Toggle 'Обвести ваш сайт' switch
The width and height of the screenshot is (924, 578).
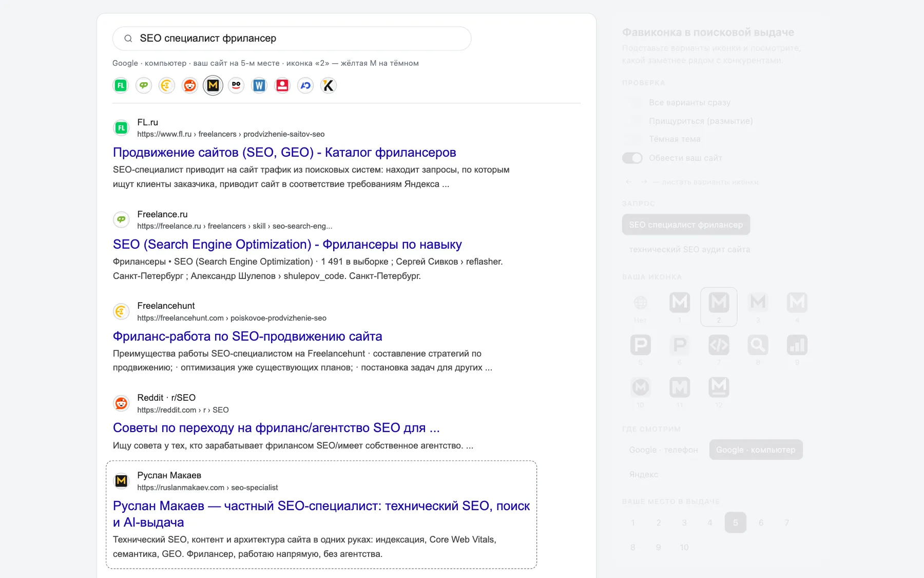[632, 158]
